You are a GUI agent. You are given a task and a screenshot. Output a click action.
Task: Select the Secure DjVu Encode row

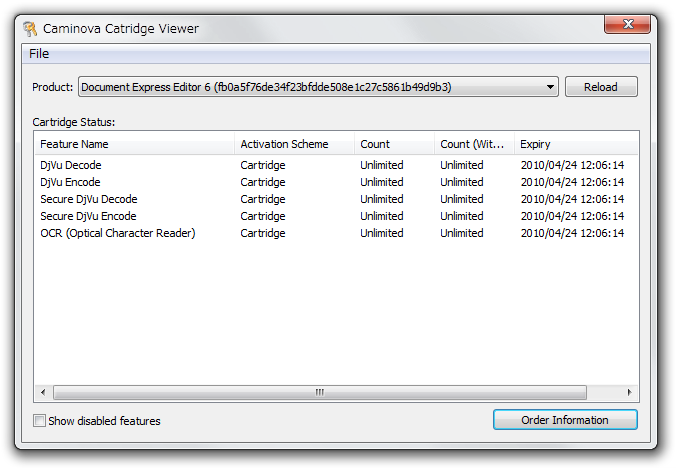pyautogui.click(x=336, y=216)
